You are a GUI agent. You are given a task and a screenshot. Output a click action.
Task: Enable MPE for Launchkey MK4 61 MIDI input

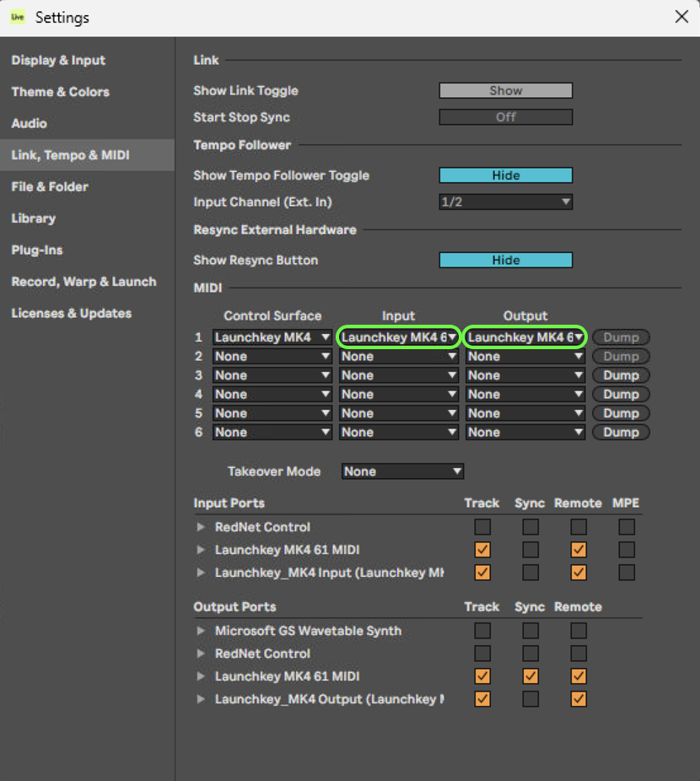[627, 550]
